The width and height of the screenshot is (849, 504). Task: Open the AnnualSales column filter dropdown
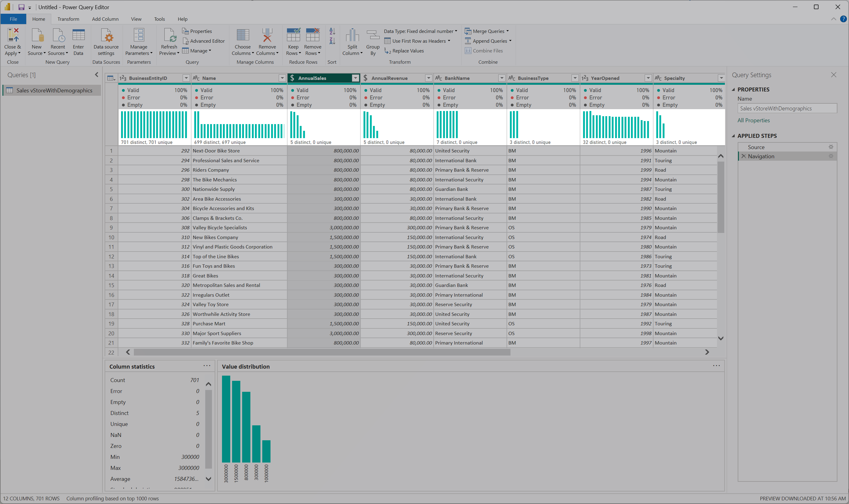pos(355,78)
